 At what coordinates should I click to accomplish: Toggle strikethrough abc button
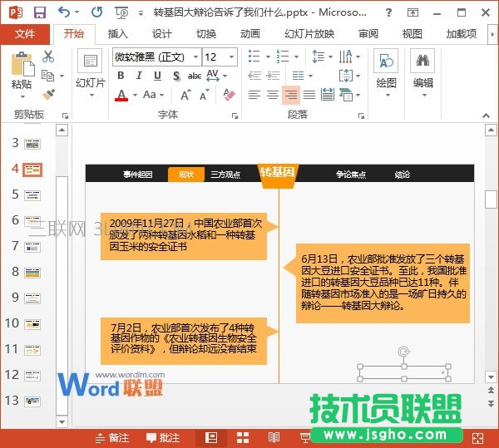pyautogui.click(x=195, y=76)
